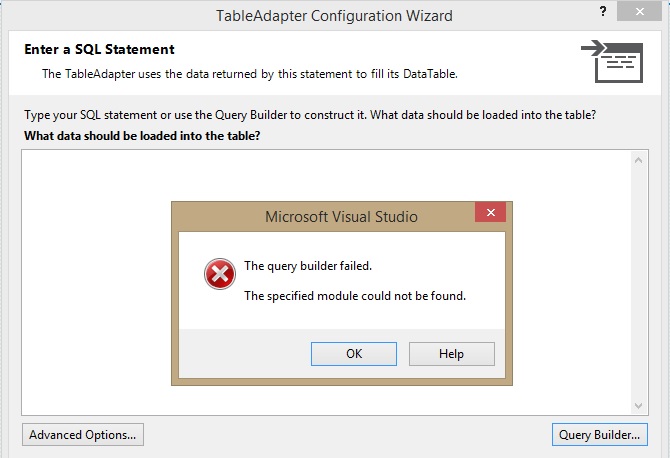Confirm the error with OK
670x458 pixels.
click(x=354, y=354)
